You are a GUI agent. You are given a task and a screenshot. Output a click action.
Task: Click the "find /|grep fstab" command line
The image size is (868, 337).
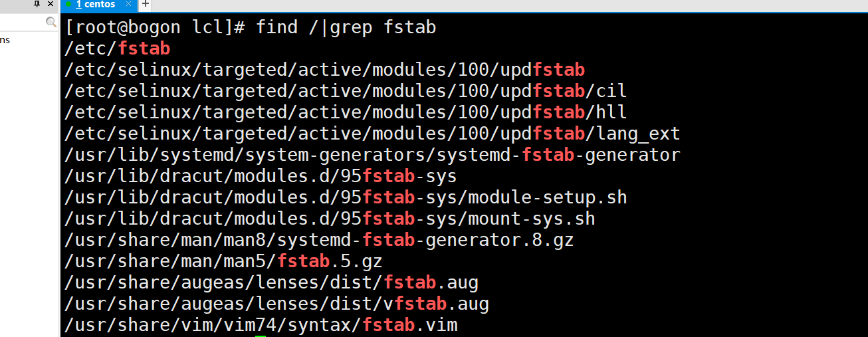(x=346, y=28)
